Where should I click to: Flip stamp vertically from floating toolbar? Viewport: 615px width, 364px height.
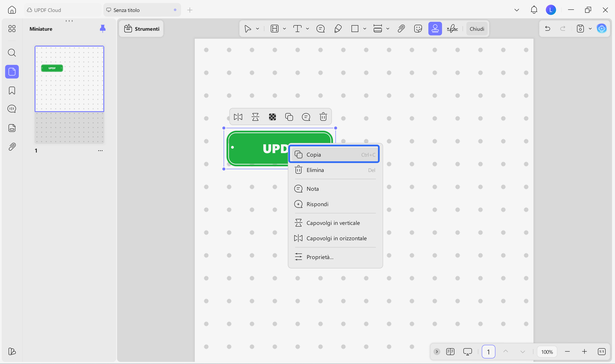(x=255, y=117)
